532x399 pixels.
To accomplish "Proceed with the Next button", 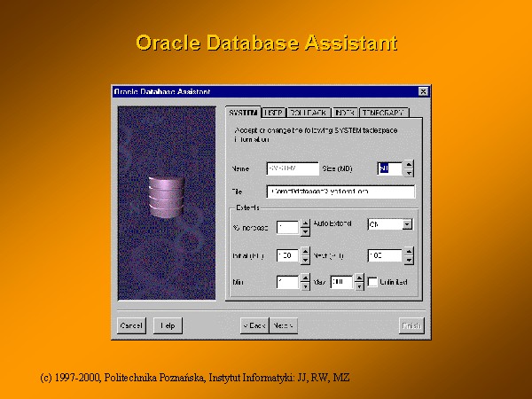I will (284, 325).
